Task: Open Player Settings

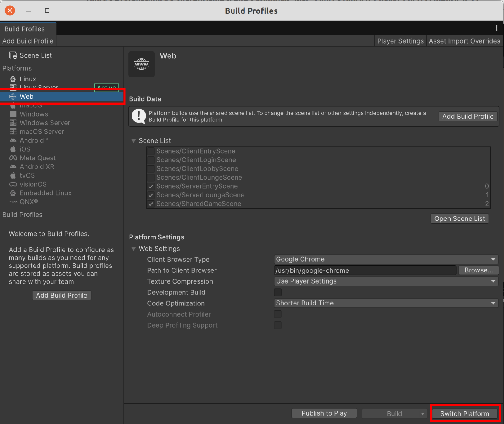Action: (400, 41)
